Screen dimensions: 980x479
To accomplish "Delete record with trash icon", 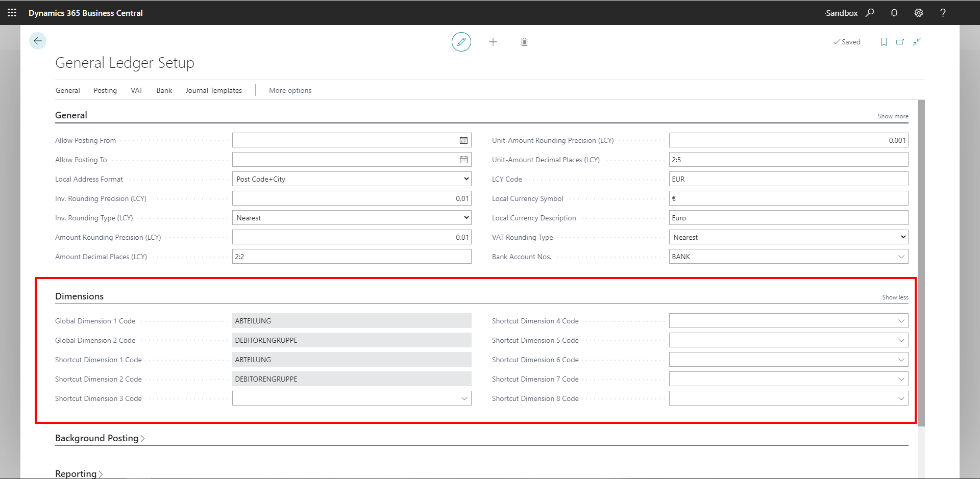I will click(x=524, y=42).
